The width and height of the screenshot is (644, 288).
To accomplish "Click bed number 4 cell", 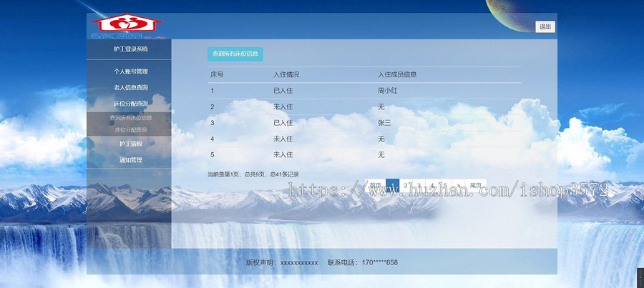I will (213, 139).
